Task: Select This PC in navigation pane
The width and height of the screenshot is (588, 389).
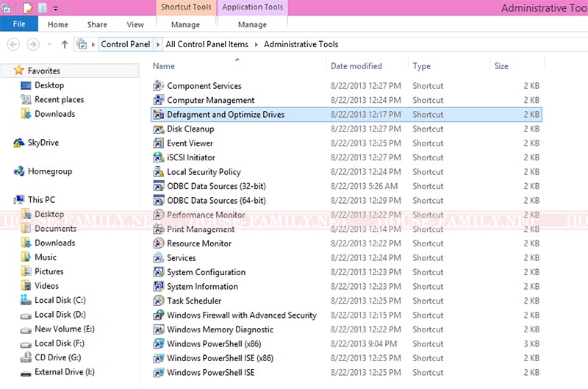Action: point(41,200)
